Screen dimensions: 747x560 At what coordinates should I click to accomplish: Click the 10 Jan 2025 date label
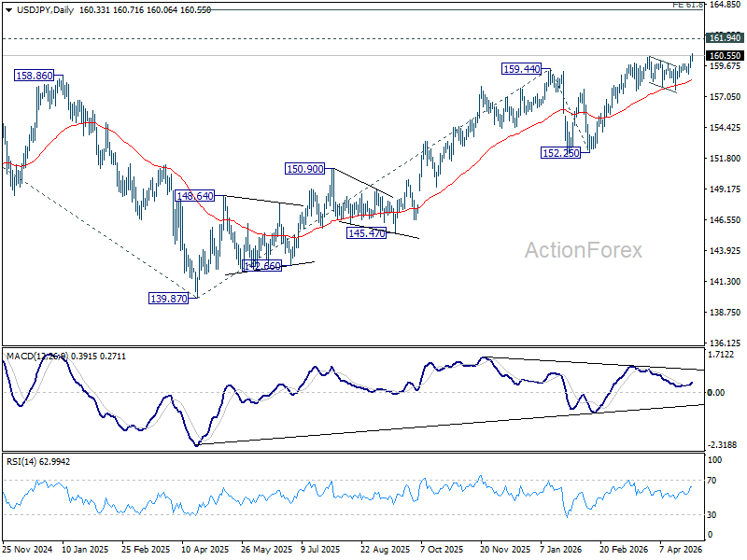85,549
